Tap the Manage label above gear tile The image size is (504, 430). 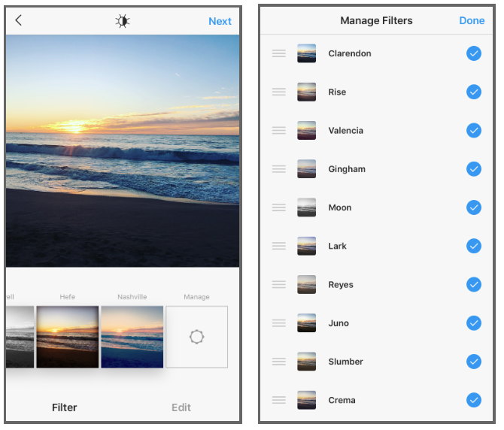coord(197,297)
